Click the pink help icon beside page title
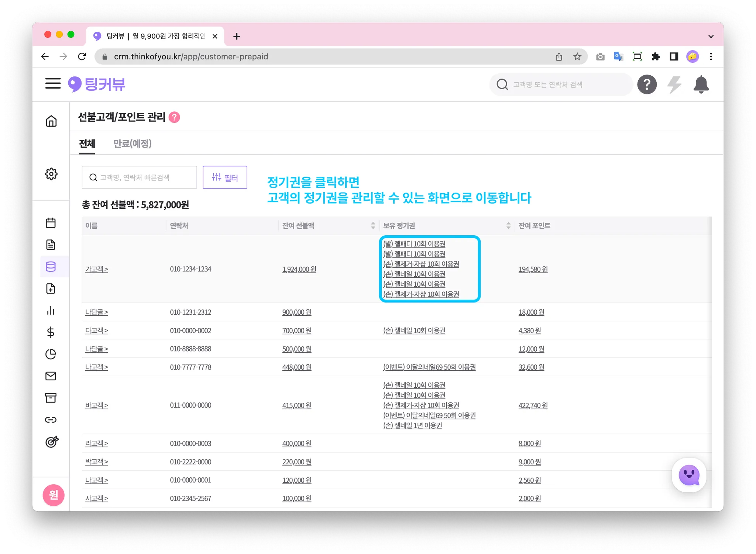 tap(174, 117)
